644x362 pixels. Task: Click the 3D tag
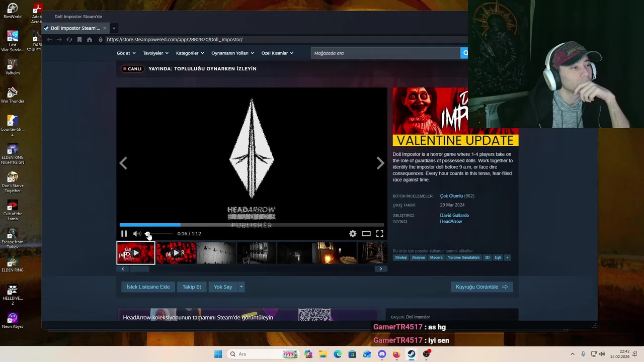(487, 257)
